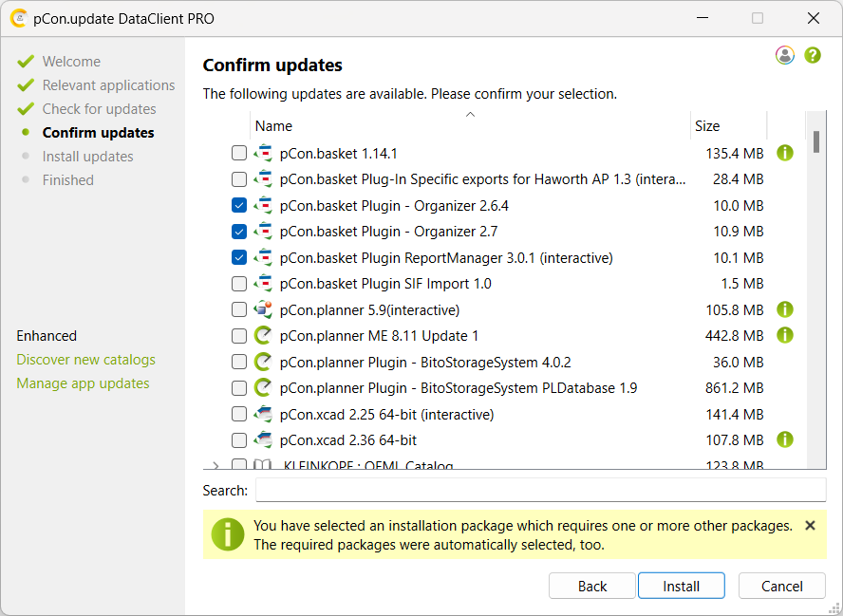Viewport: 843px width, 616px height.
Task: Click info icon for pCon.planner ME 8.11
Action: 785,335
